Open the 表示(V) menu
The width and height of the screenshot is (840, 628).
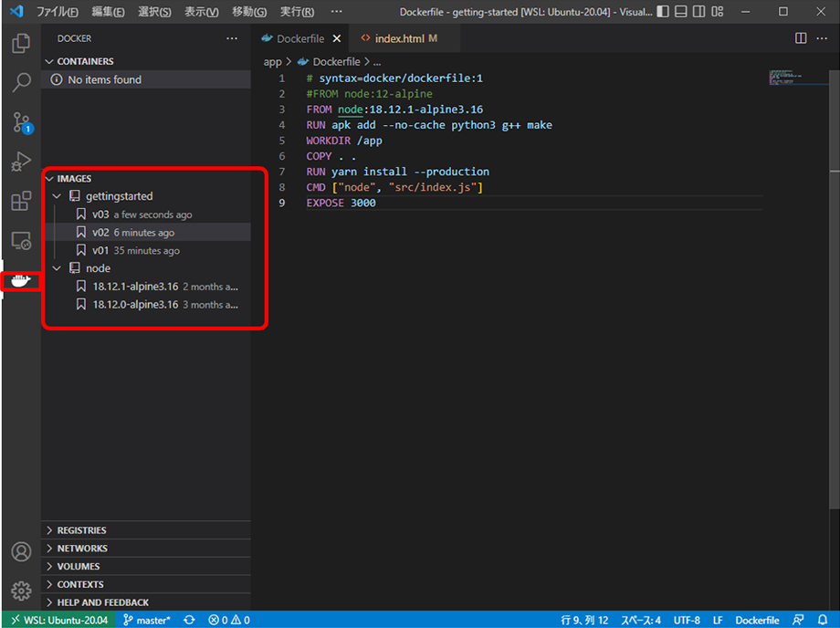coord(202,11)
